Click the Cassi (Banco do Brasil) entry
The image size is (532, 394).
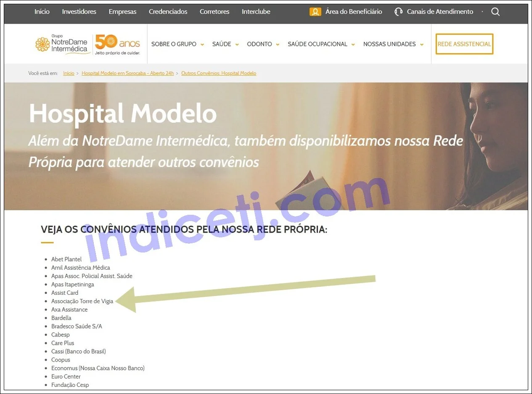pos(79,352)
